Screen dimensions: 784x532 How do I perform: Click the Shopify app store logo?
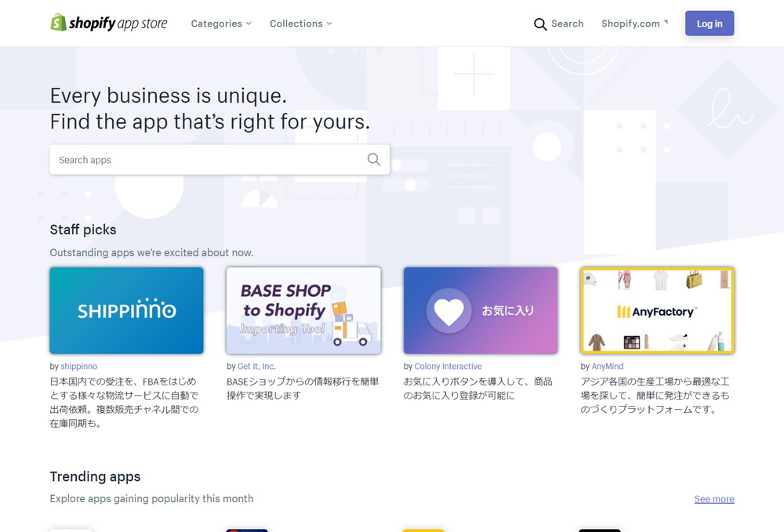(x=108, y=23)
